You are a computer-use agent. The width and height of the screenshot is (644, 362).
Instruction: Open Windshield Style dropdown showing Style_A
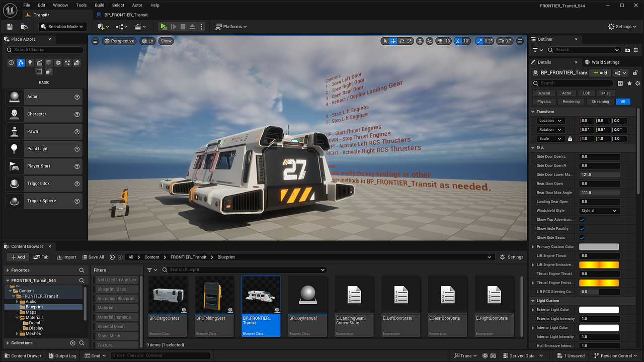tap(599, 211)
